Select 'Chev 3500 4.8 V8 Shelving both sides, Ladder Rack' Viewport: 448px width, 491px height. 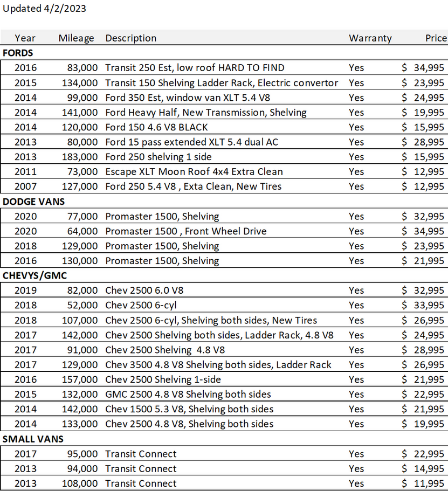pyautogui.click(x=218, y=365)
